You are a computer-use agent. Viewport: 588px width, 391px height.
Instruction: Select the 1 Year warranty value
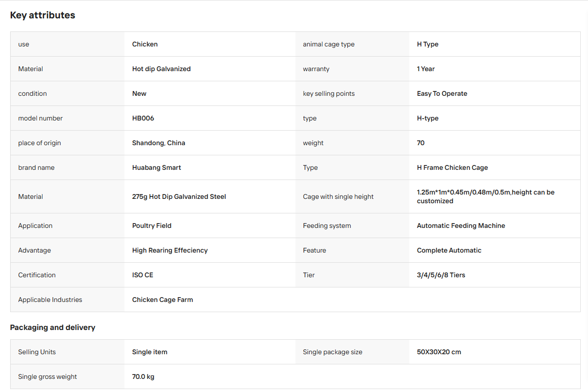coord(426,69)
